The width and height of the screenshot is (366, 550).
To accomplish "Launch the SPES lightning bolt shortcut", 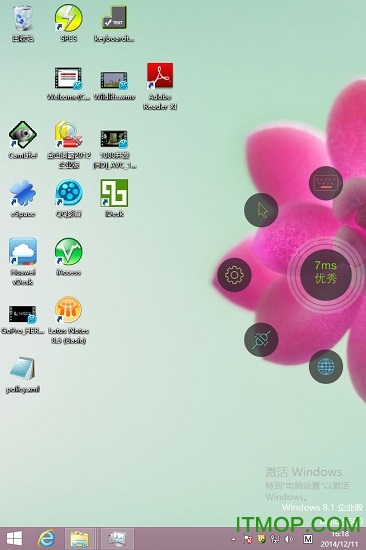I will pos(68,24).
